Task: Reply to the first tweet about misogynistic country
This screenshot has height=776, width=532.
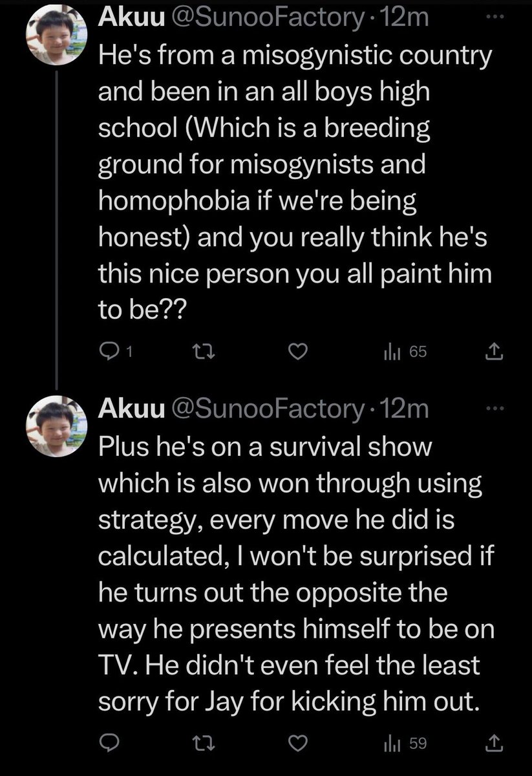Action: click(x=107, y=352)
